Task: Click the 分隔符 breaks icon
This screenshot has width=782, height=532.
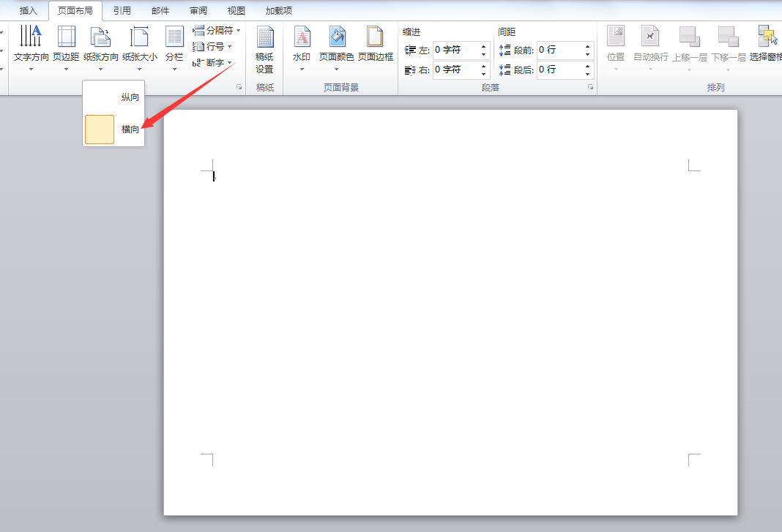Action: (198, 31)
